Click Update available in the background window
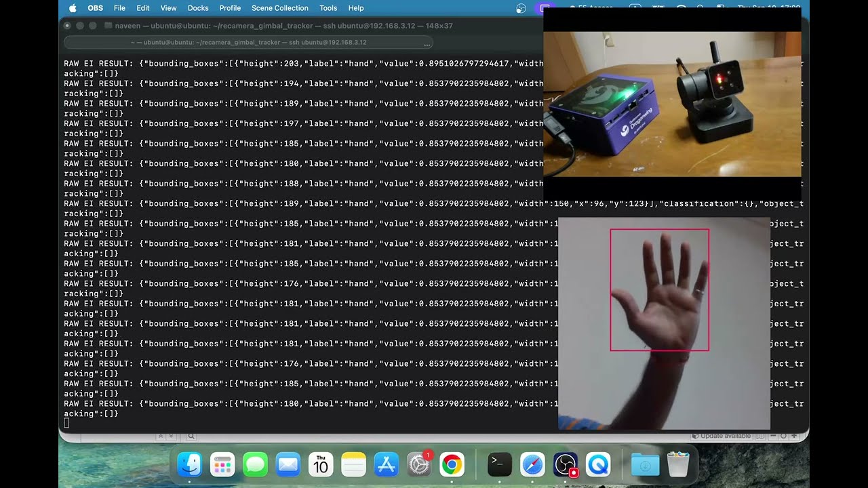The height and width of the screenshot is (488, 868). tap(721, 436)
